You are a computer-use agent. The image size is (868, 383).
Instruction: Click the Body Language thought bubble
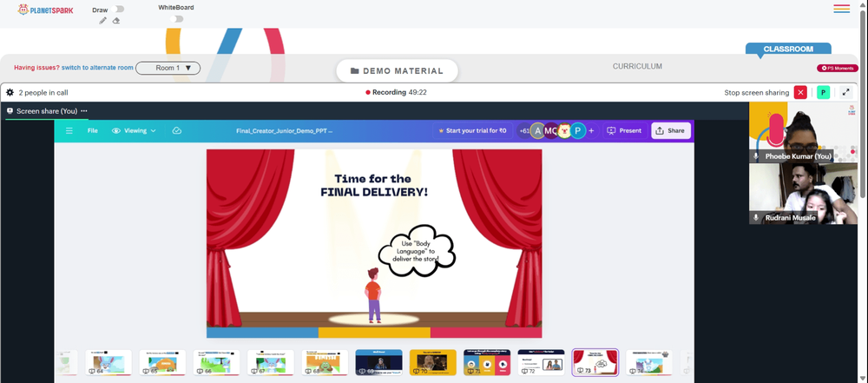coord(417,250)
